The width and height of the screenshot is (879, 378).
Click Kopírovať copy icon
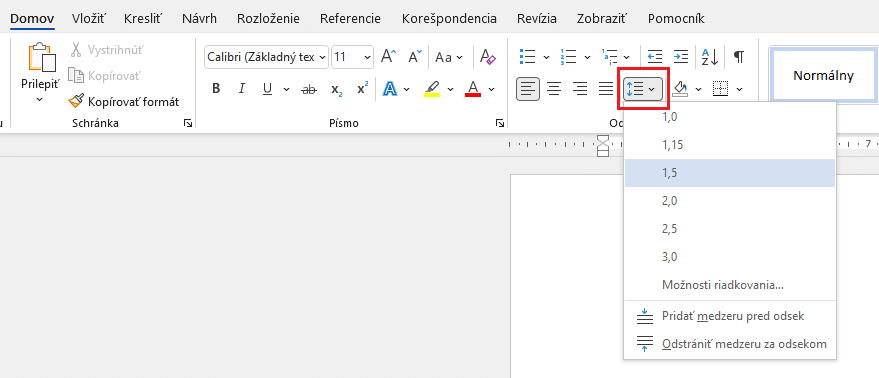coord(76,75)
